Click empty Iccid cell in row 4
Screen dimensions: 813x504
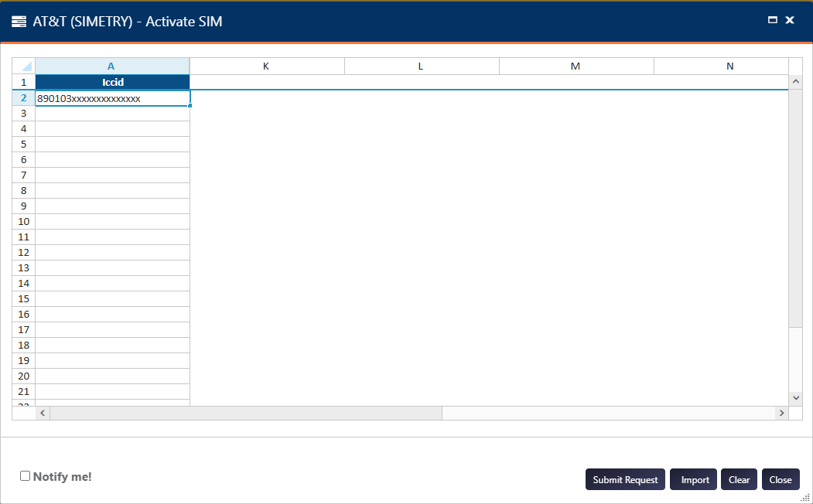[112, 129]
